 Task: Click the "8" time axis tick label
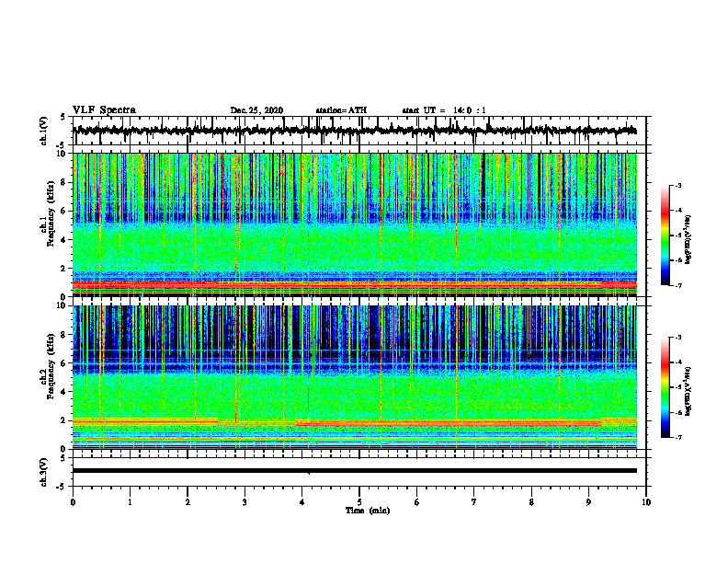point(531,502)
